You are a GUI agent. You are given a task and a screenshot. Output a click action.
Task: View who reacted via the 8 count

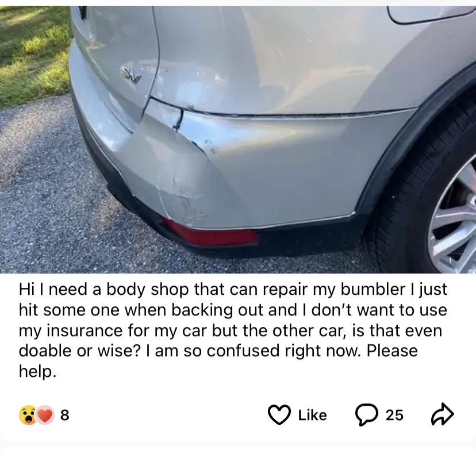point(64,415)
